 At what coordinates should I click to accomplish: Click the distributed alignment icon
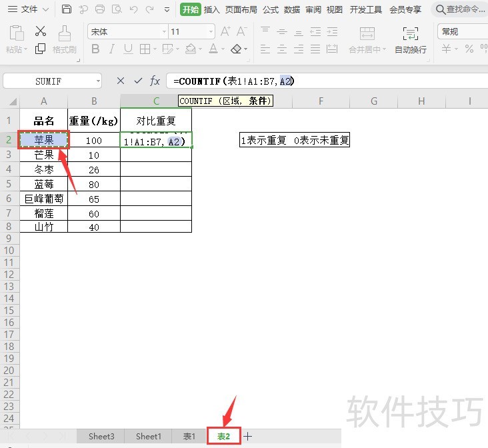[332, 49]
